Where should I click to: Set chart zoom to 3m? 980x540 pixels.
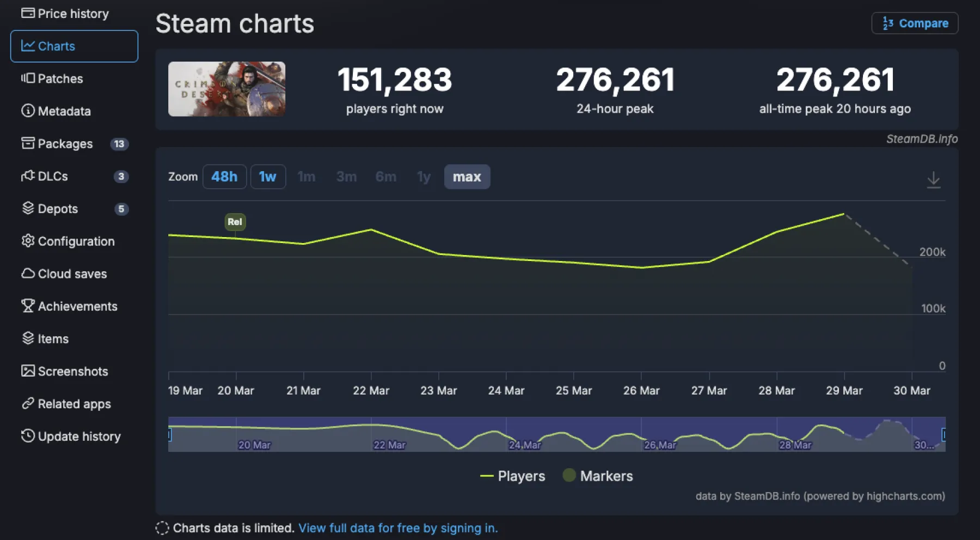coord(346,177)
